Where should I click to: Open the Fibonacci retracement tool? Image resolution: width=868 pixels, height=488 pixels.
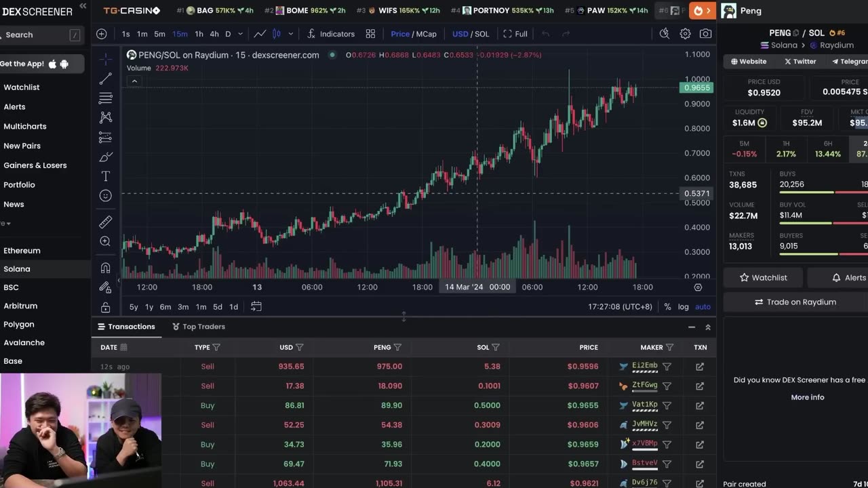tap(105, 98)
